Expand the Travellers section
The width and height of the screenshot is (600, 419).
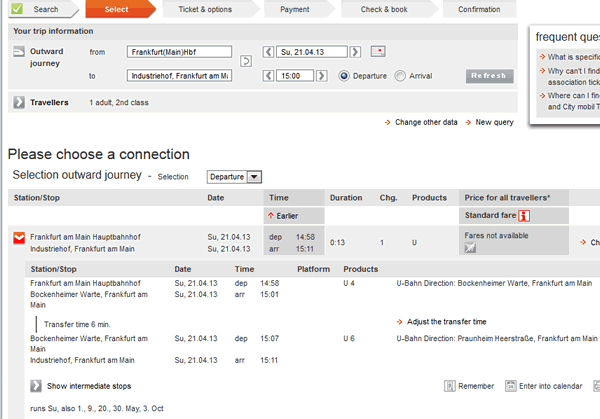(x=19, y=102)
